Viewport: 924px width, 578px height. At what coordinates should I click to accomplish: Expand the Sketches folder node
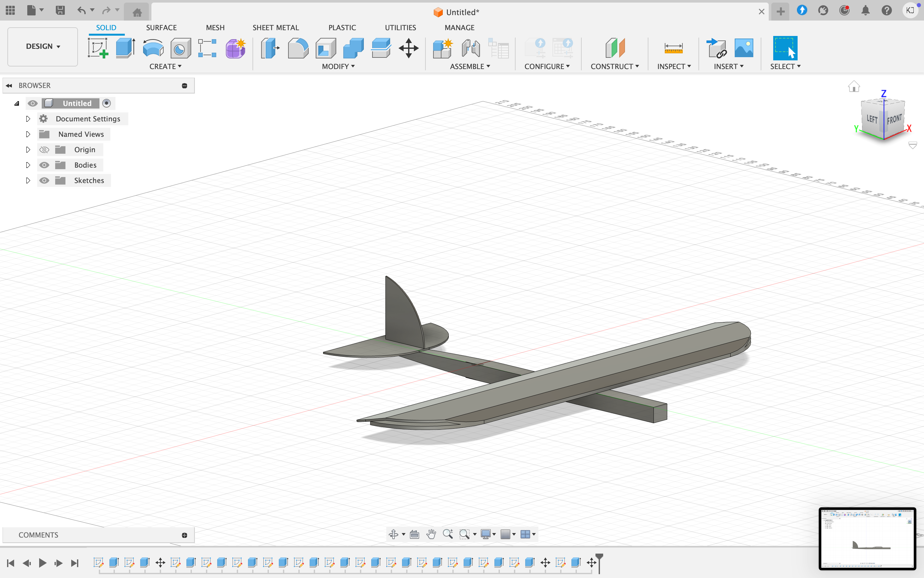click(28, 180)
